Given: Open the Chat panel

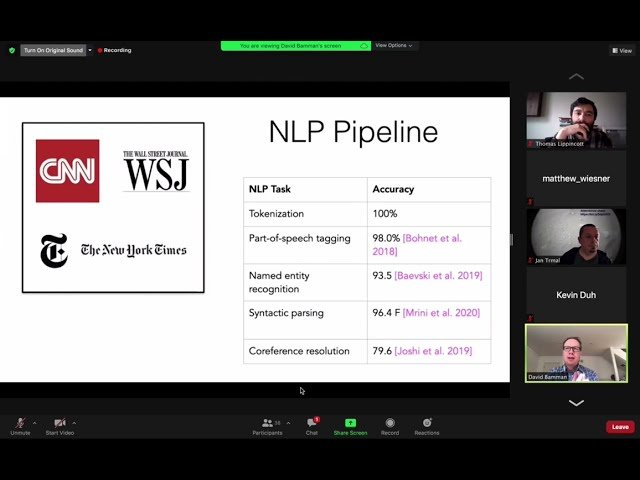Looking at the screenshot, I should [x=311, y=423].
